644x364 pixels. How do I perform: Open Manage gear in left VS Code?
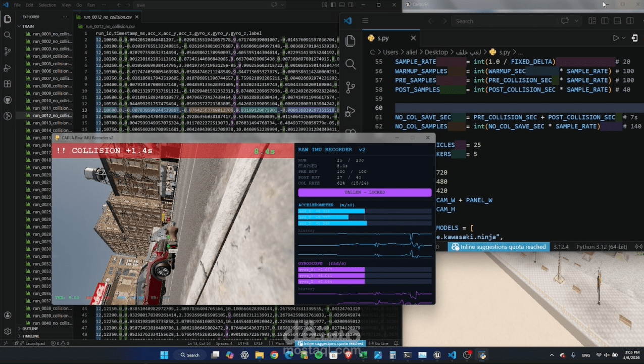pos(8,331)
